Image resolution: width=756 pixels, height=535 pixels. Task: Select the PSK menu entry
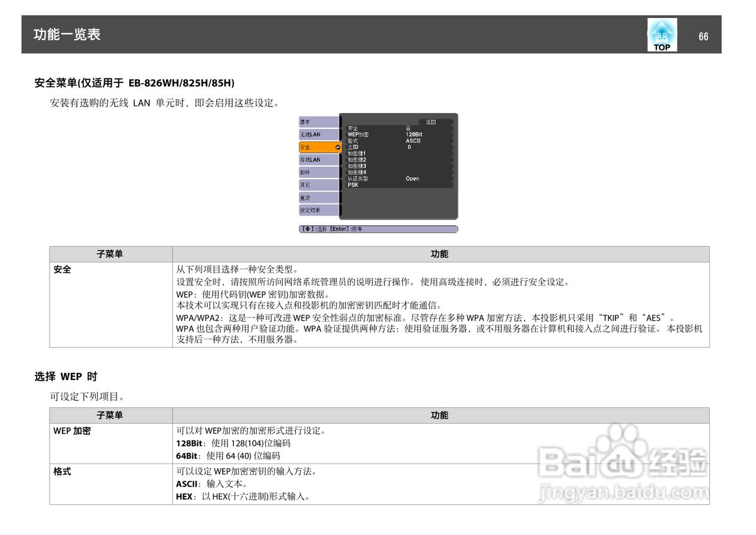pos(353,184)
